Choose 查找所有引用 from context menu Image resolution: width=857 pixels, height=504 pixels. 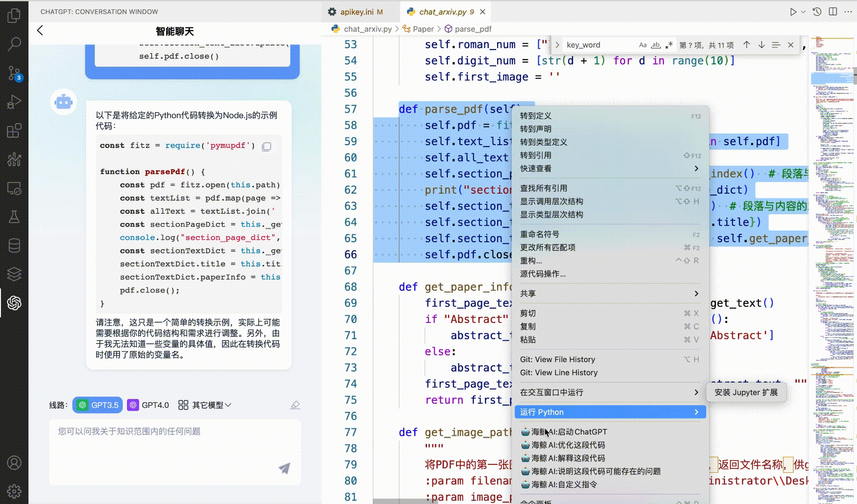pyautogui.click(x=610, y=188)
